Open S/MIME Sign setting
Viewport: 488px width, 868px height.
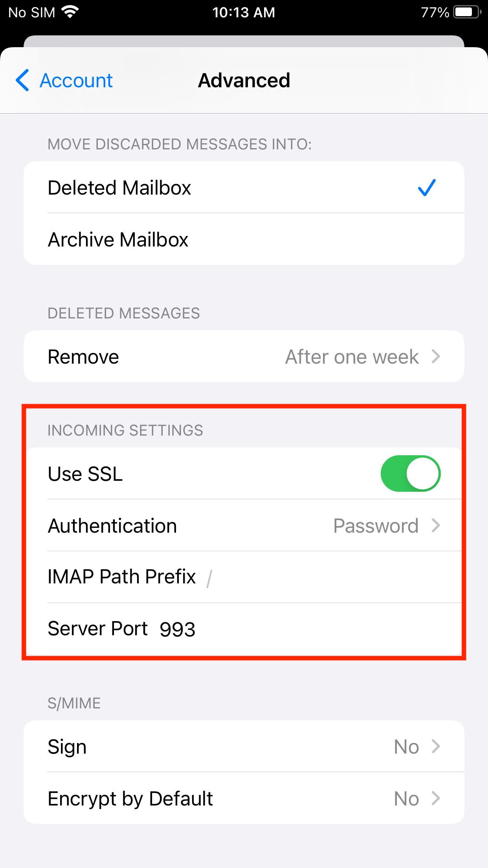click(244, 746)
